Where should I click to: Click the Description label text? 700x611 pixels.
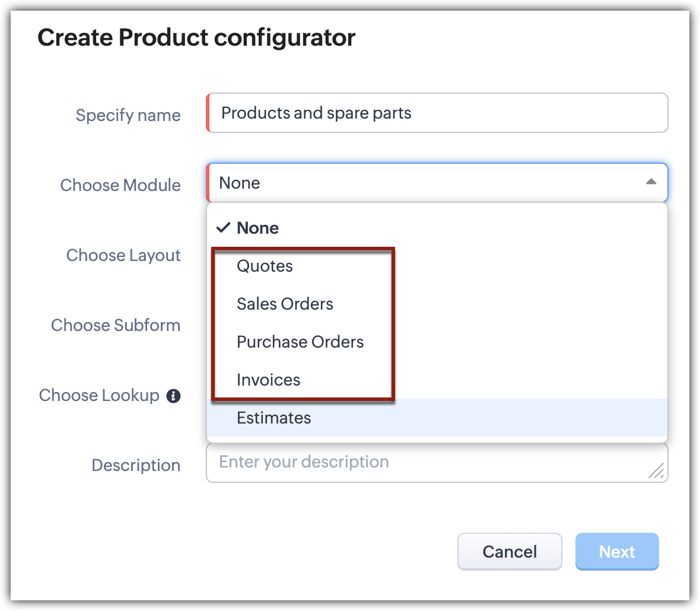pos(136,466)
